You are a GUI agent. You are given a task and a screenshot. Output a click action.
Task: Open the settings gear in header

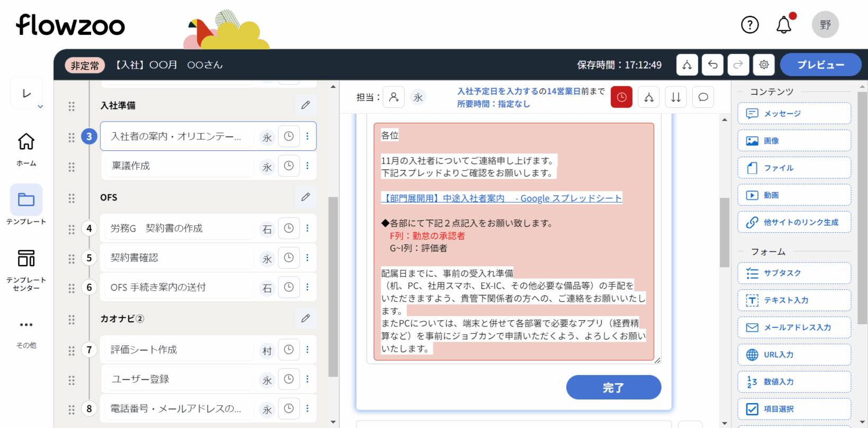coord(764,65)
